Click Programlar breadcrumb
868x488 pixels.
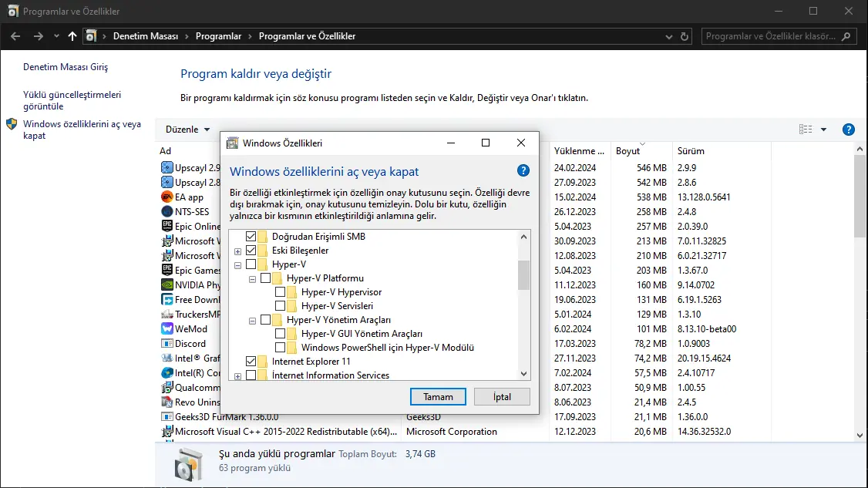tap(219, 36)
